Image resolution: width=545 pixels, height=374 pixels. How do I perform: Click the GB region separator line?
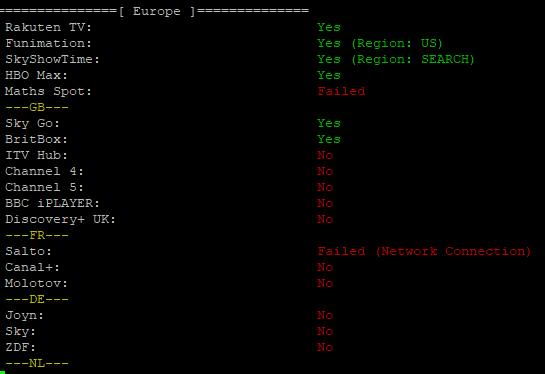click(x=37, y=107)
